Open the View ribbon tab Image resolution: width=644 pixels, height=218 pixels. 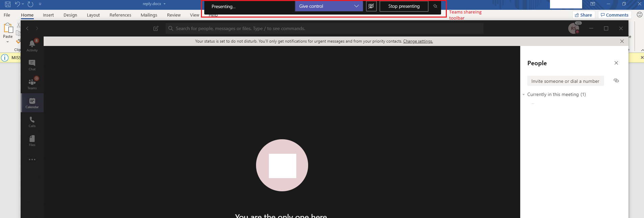point(194,15)
